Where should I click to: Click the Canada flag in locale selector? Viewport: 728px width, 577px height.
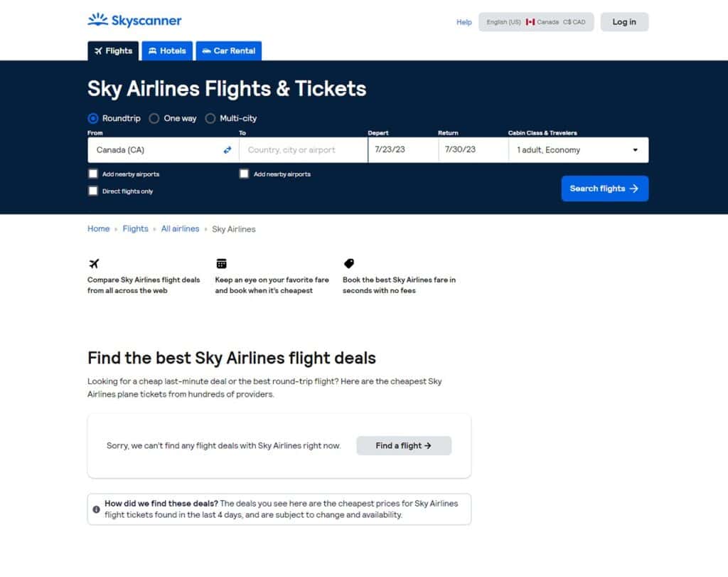pyautogui.click(x=530, y=22)
